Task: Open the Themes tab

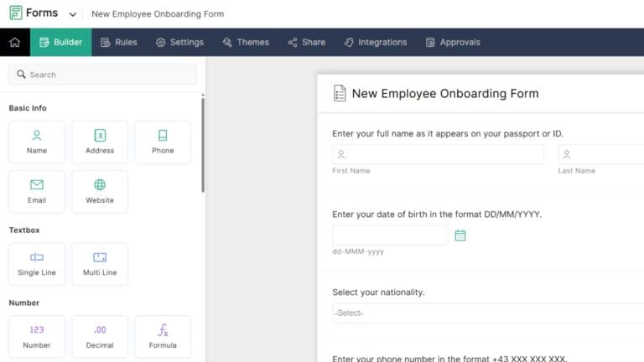Action: [x=246, y=42]
